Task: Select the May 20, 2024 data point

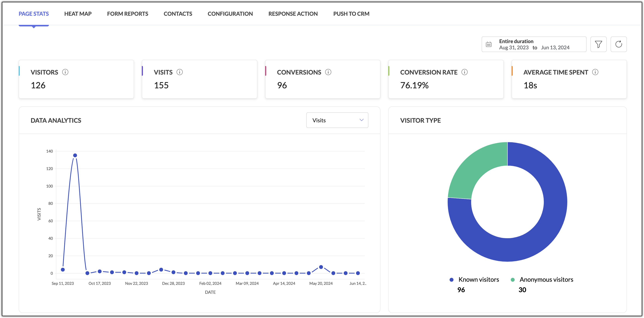Action: [321, 267]
